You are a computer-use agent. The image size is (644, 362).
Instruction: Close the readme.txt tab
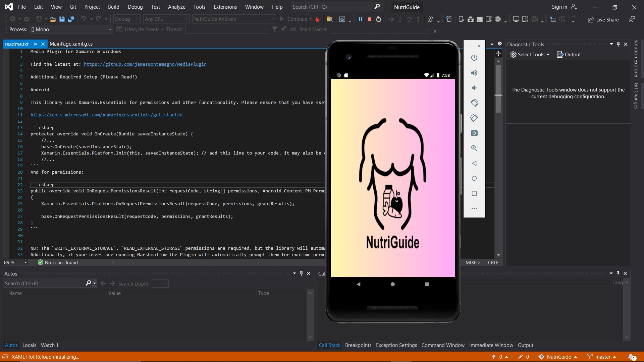point(43,44)
